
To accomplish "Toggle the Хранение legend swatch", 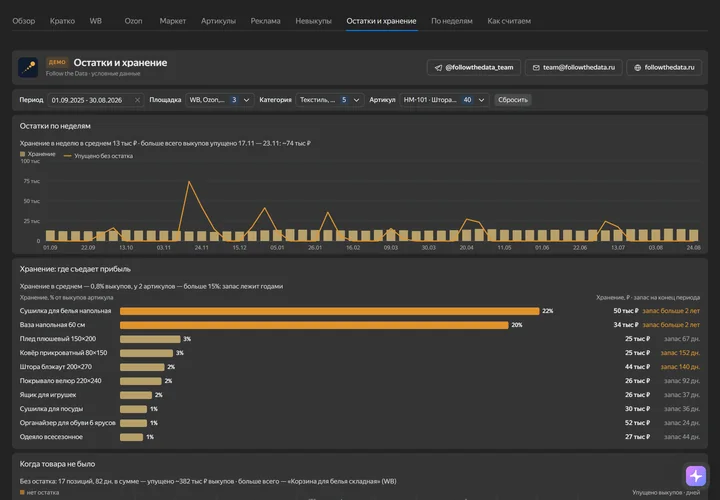I will click(x=22, y=154).
